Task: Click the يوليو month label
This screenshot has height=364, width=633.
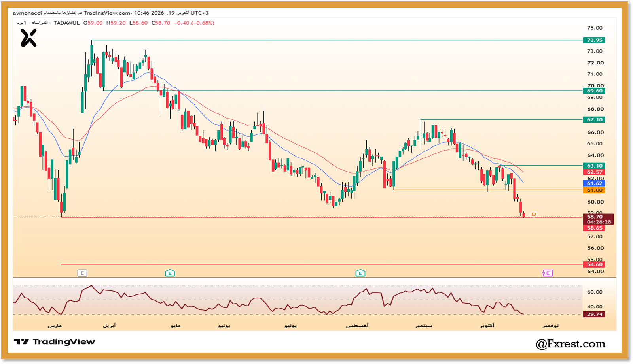Action: [x=290, y=326]
